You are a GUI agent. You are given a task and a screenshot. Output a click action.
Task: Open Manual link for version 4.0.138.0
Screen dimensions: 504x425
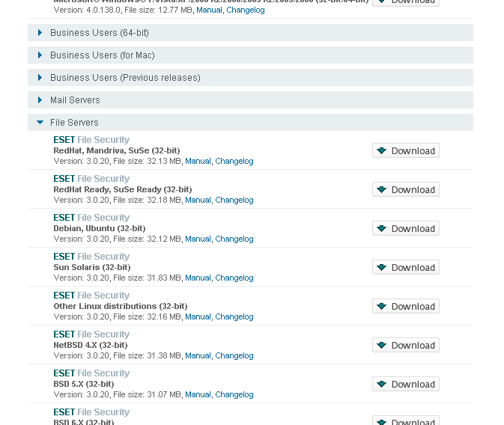click(x=209, y=10)
